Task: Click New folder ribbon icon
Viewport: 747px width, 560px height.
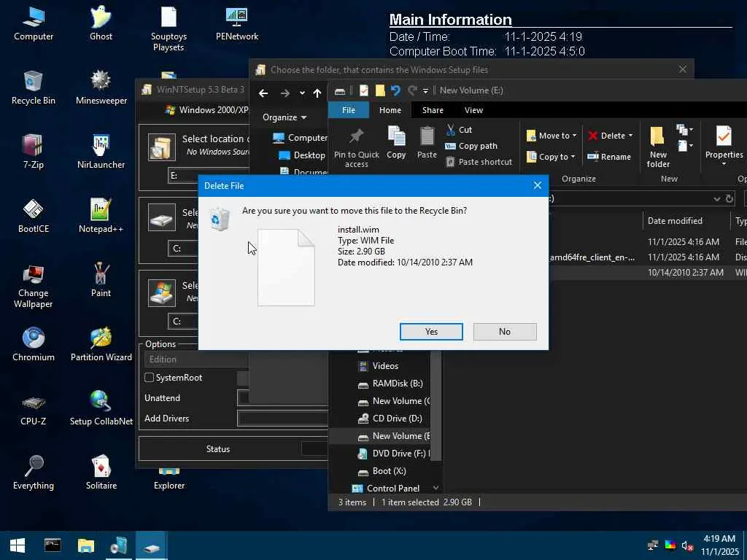Action: pos(658,147)
